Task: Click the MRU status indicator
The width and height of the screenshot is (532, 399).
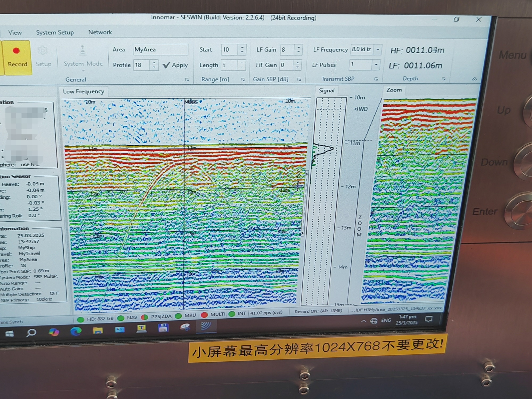Action: pos(186,315)
